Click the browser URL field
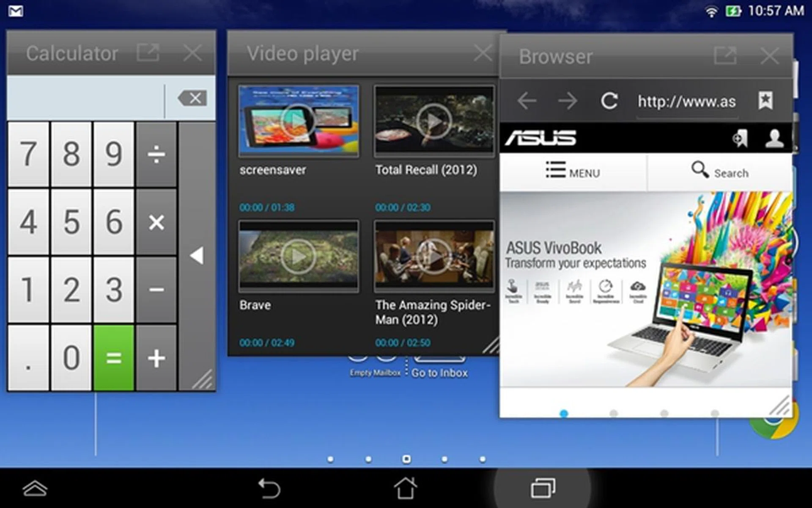Viewport: 812px width, 508px height. pos(686,102)
